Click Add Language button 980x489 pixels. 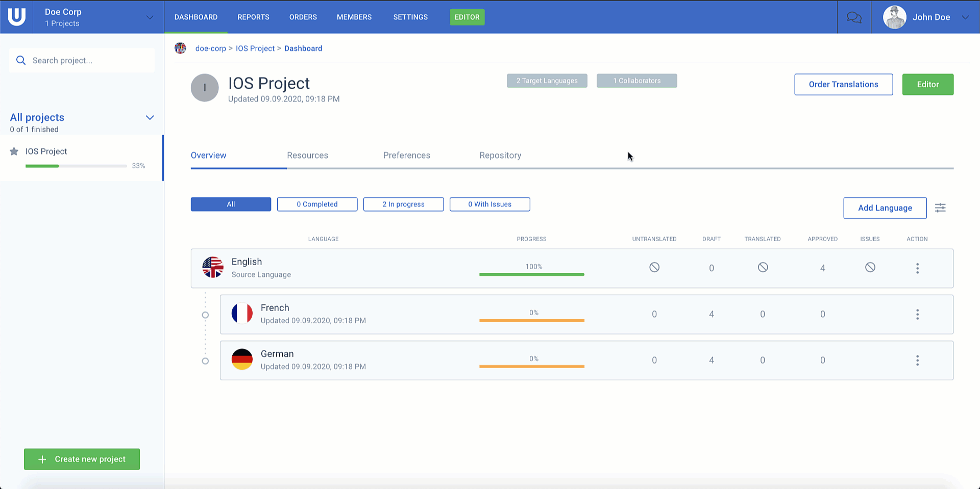point(885,208)
